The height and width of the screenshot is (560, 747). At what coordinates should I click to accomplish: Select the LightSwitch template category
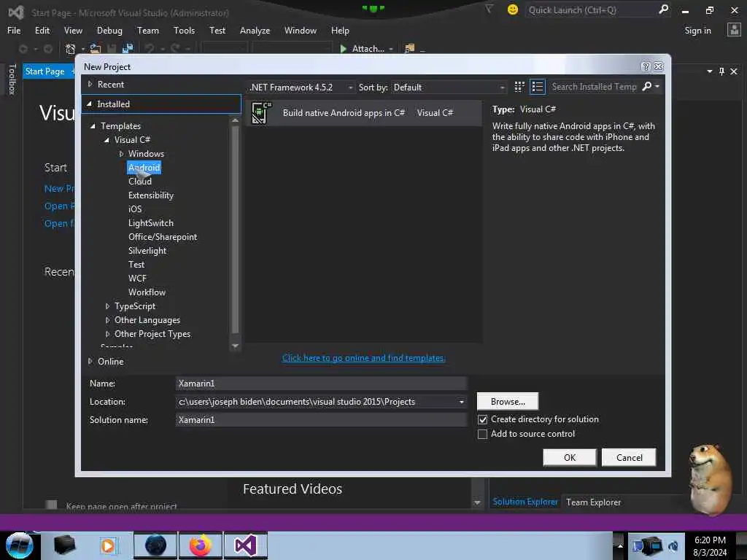tap(151, 223)
